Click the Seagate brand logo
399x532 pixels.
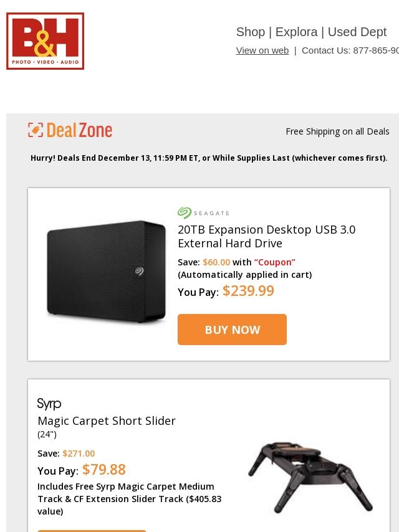[203, 213]
